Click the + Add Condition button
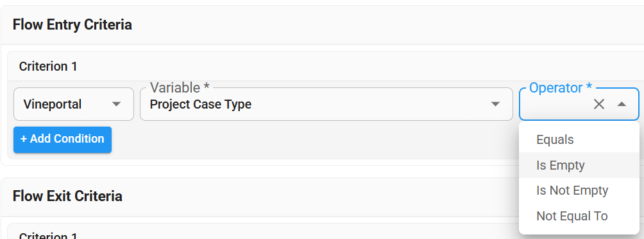The width and height of the screenshot is (644, 239). point(62,139)
